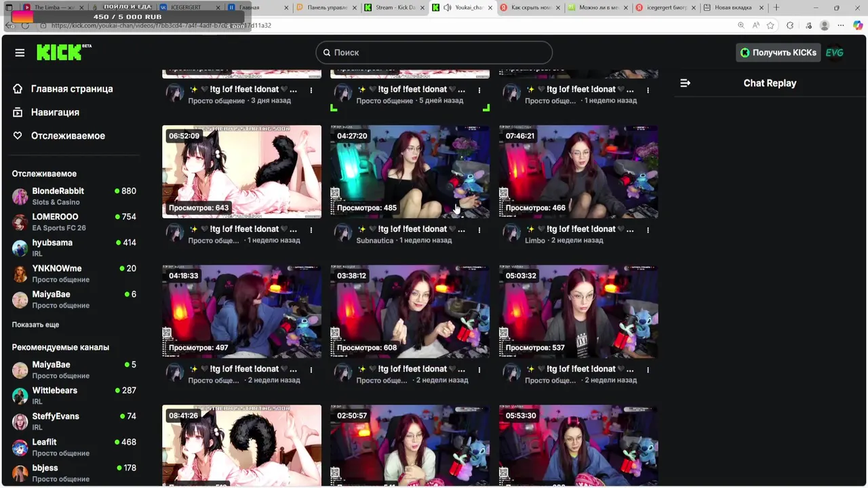Open browser zoom magnifier icon

coord(741,25)
